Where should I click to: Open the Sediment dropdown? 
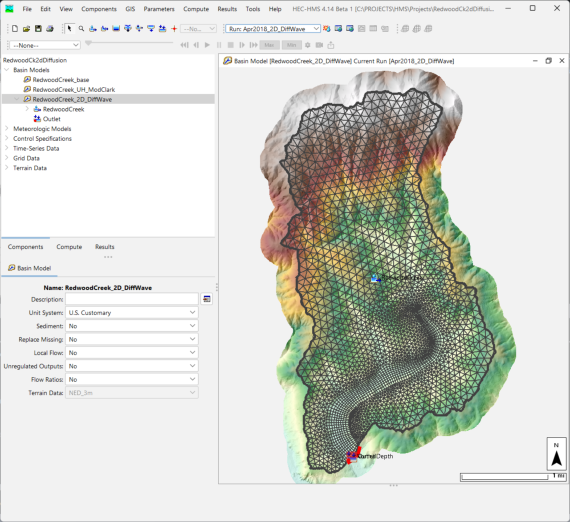[132, 326]
